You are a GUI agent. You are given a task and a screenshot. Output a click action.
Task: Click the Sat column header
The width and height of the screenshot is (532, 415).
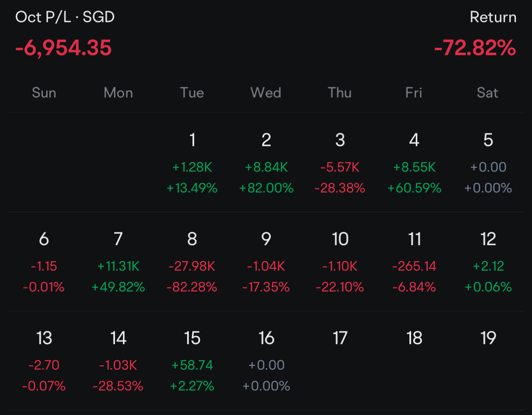point(488,92)
